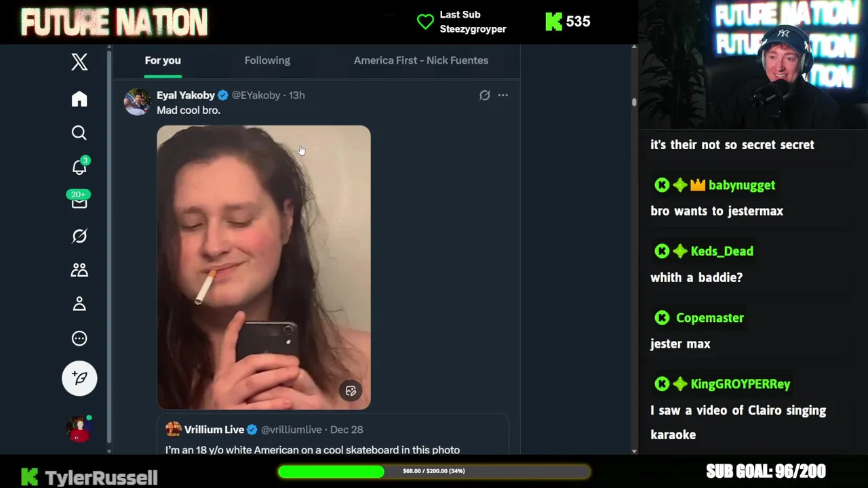Open Communities people icon
Viewport: 868px width, 488px height.
point(79,270)
